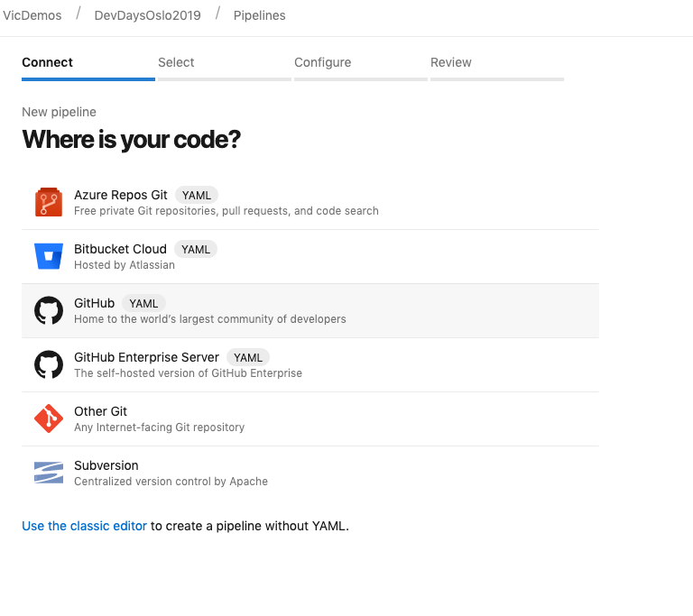Image resolution: width=693 pixels, height=616 pixels.
Task: Use the classic editor link
Action: [x=85, y=526]
